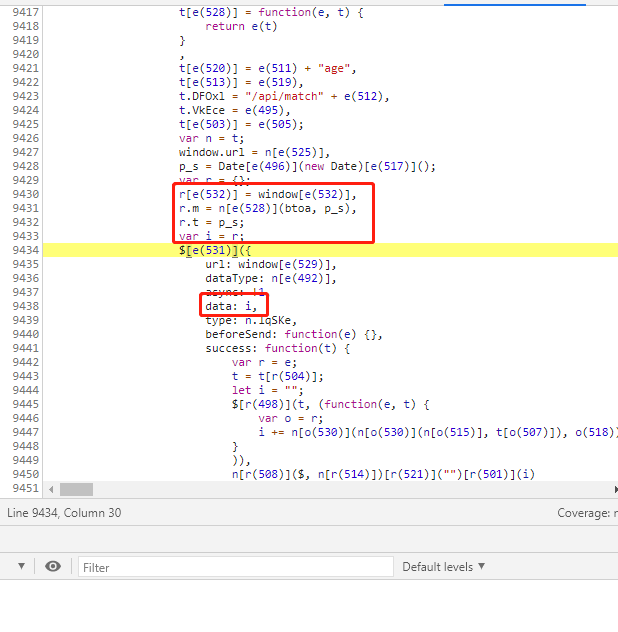Click "window.url" on line 9427
The width and height of the screenshot is (618, 632).
[212, 152]
